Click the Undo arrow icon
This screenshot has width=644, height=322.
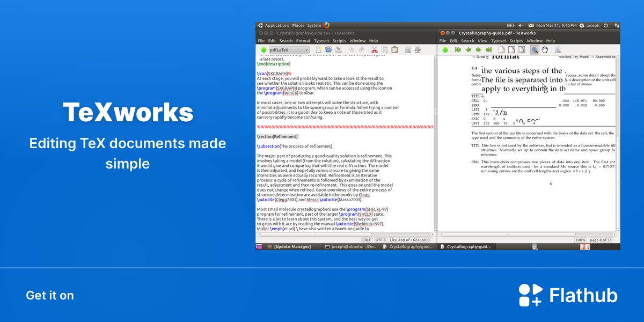tap(350, 50)
